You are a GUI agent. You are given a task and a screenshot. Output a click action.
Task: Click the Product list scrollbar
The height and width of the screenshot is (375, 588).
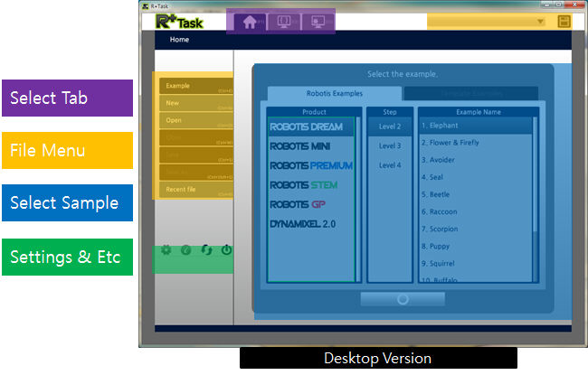357,200
